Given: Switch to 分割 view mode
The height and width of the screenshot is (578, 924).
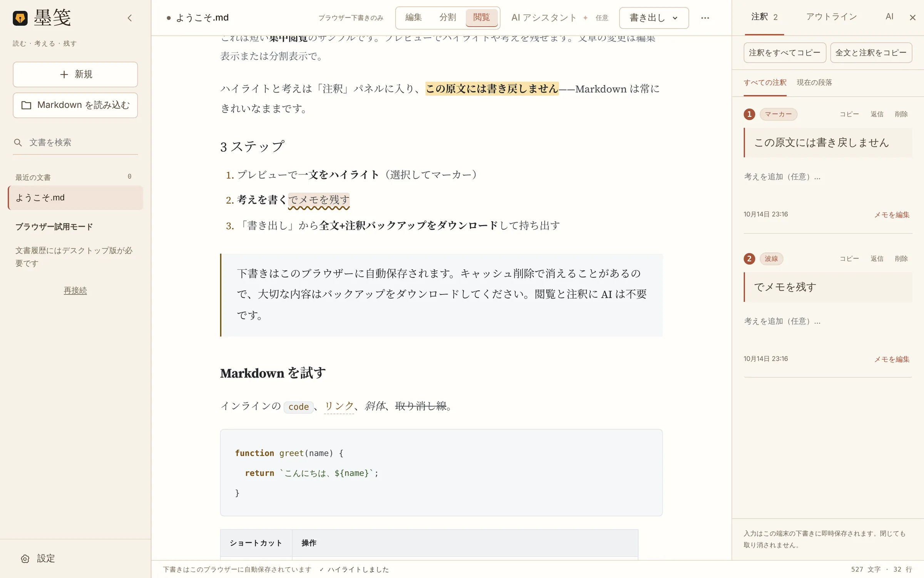Looking at the screenshot, I should [447, 18].
